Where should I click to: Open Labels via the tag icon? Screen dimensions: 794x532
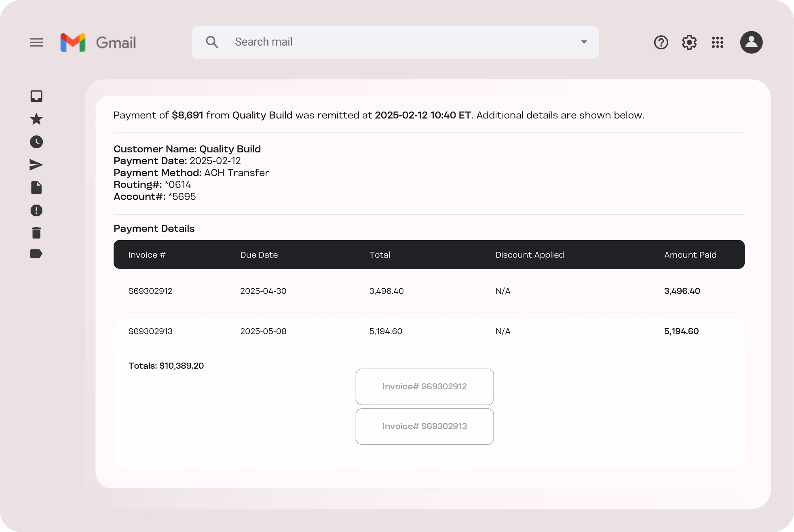[36, 254]
